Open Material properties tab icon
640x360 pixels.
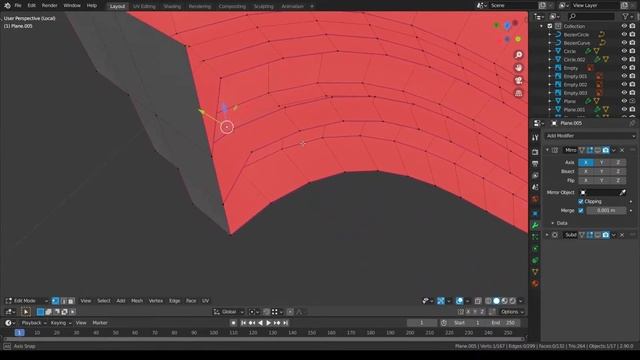tap(535, 284)
